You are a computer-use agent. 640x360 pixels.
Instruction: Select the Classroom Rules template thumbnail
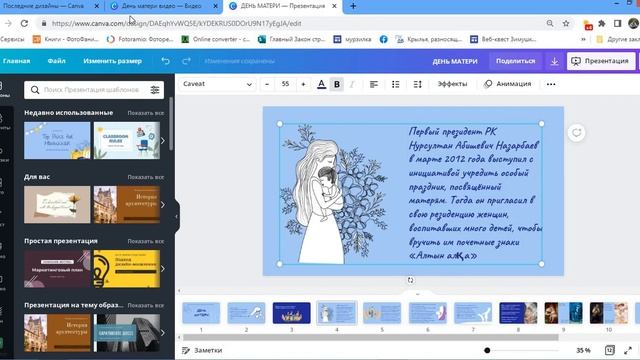click(127, 140)
